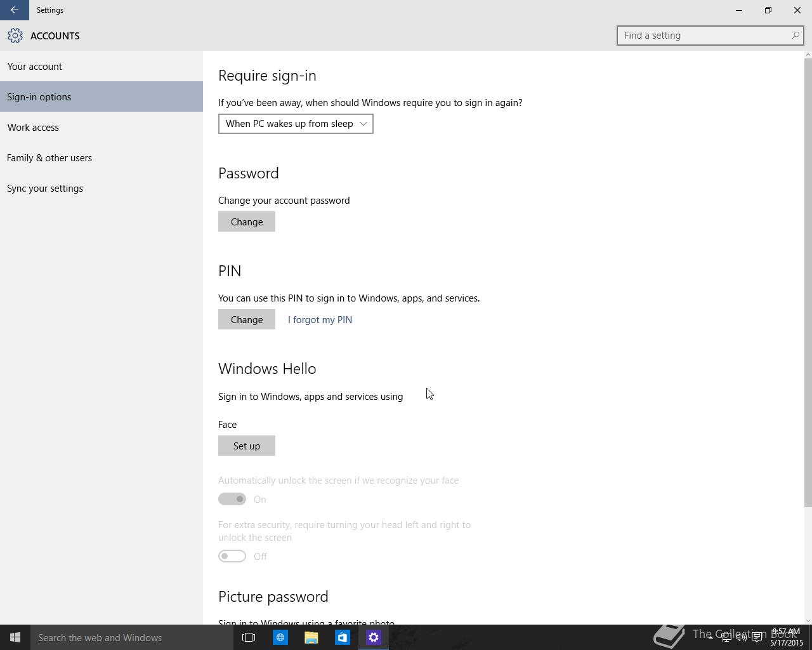
Task: Click the scroll down arrow of scrollbar
Action: (808, 620)
